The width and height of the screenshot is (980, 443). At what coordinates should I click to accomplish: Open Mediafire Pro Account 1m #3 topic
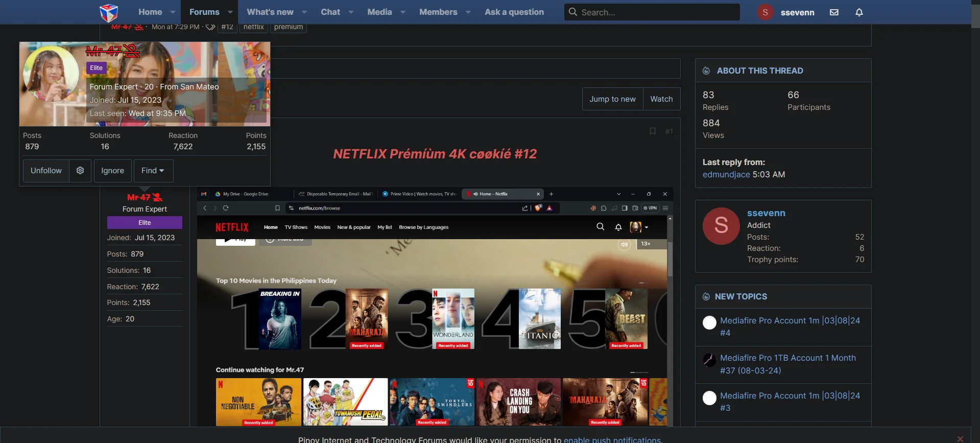pos(790,402)
